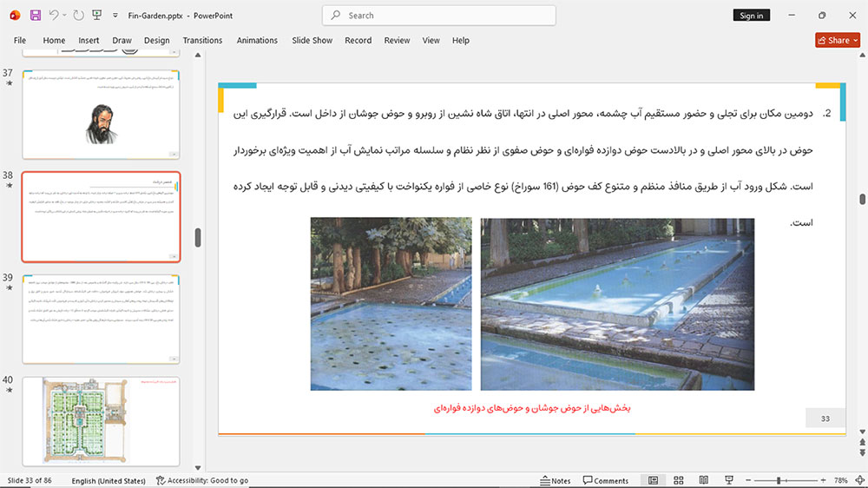
Task: Launch the Slide Show status bar icon
Action: [729, 480]
